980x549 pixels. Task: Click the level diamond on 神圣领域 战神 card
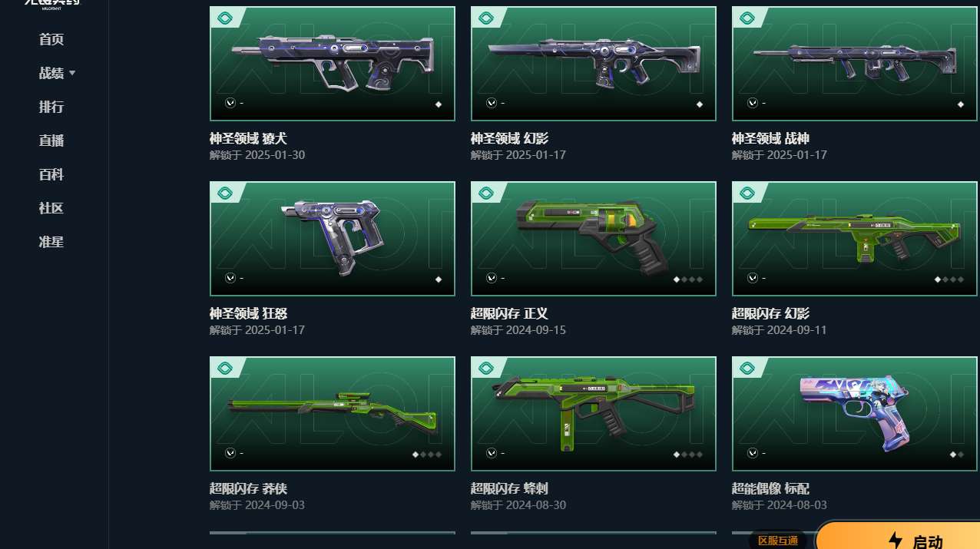point(961,104)
